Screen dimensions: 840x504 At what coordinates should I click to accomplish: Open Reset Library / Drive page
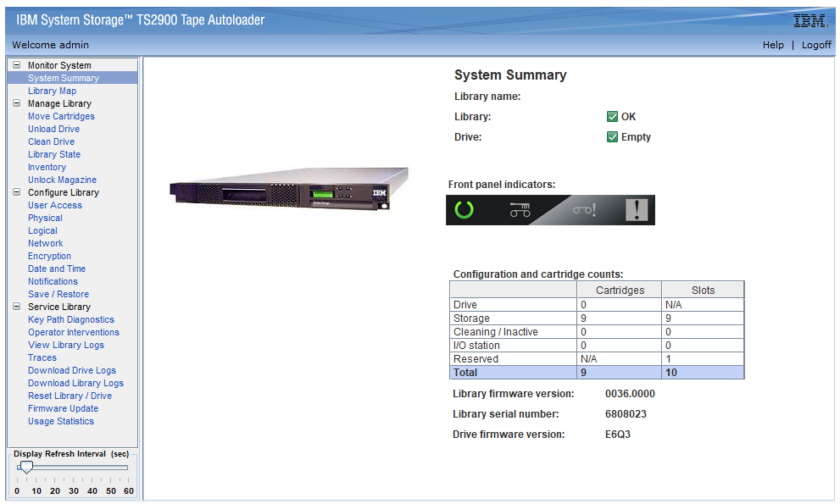[x=70, y=396]
